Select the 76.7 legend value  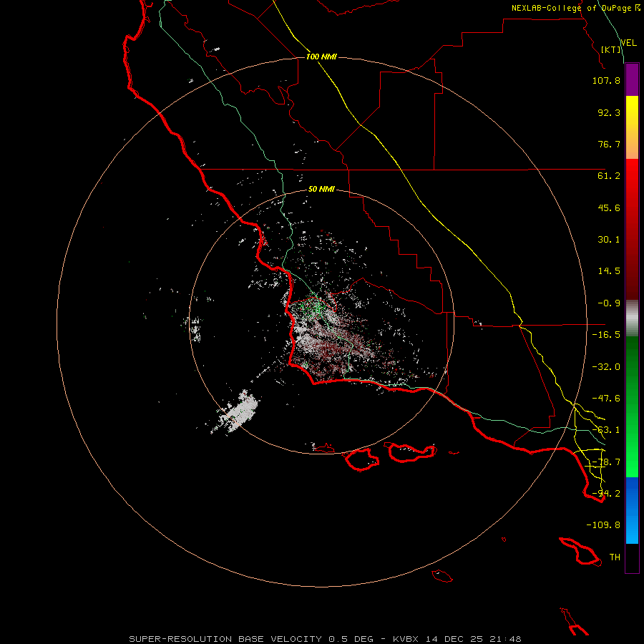609,144
